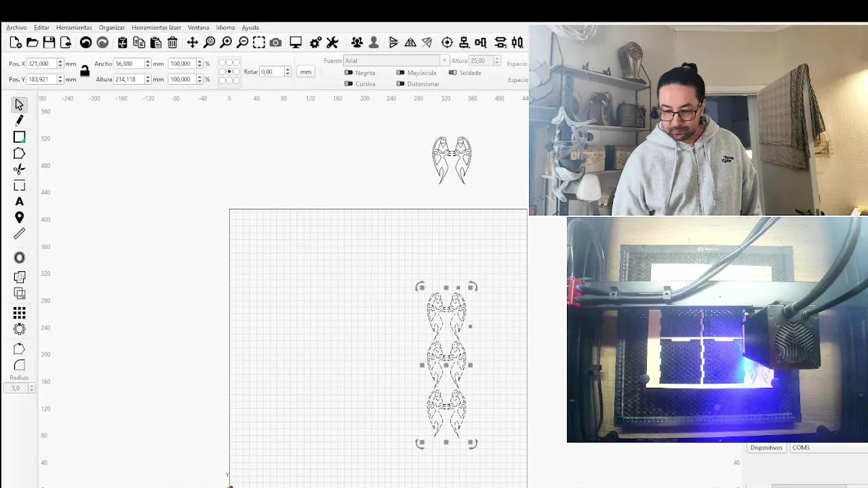The image size is (868, 488).
Task: Select the Text tool letter A
Action: click(x=19, y=201)
